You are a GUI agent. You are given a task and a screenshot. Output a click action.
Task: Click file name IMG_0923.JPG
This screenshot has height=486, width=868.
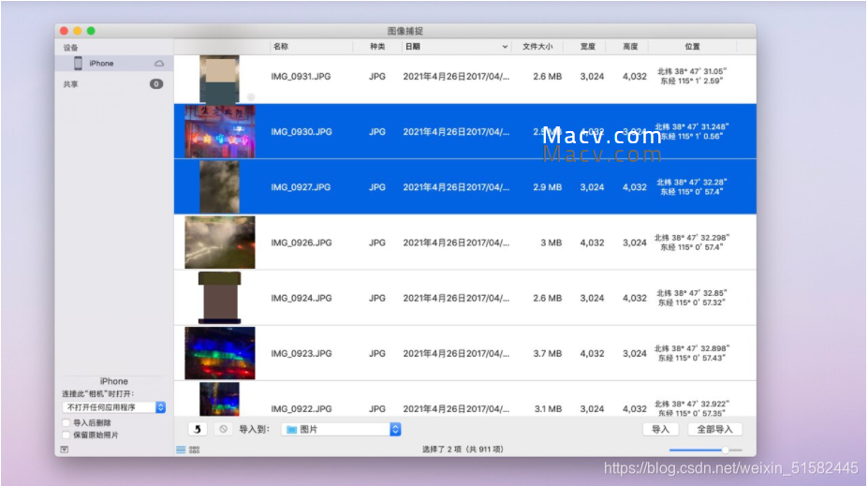click(302, 353)
